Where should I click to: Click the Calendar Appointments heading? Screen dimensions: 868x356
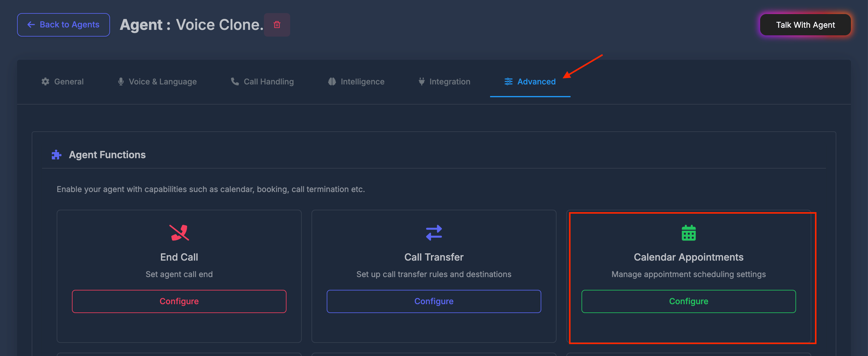pyautogui.click(x=689, y=257)
